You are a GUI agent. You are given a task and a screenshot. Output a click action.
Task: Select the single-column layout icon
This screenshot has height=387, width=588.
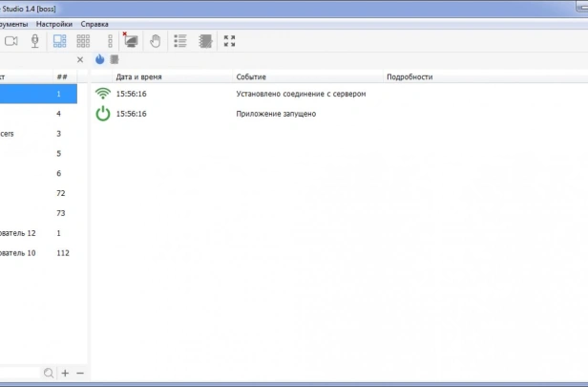[x=110, y=41]
